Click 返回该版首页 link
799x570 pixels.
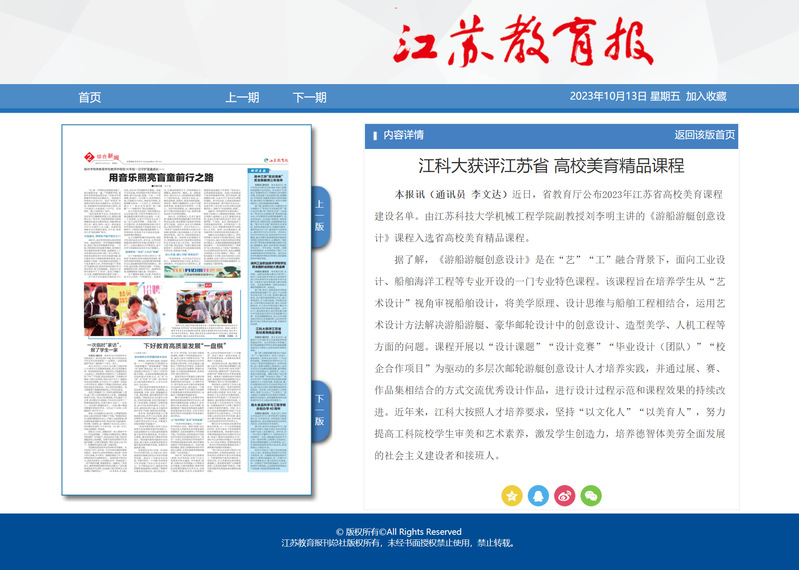704,135
